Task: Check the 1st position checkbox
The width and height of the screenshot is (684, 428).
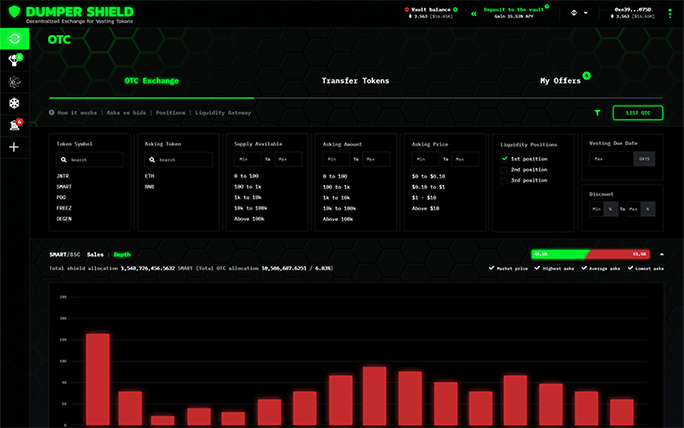Action: [504, 159]
